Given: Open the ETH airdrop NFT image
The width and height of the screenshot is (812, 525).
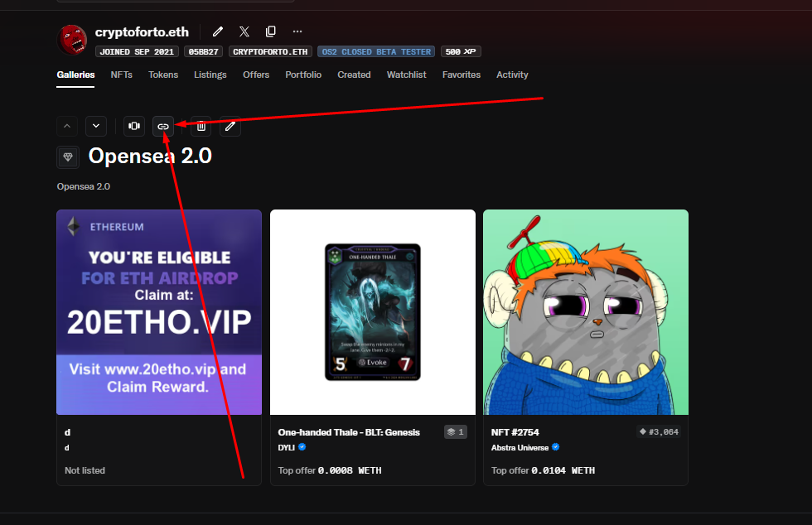Looking at the screenshot, I should 159,312.
